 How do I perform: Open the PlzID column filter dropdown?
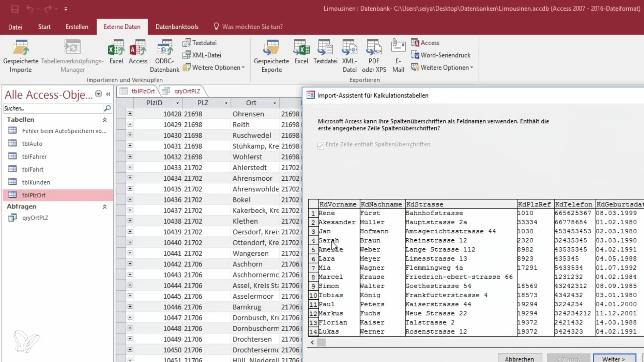[x=177, y=103]
